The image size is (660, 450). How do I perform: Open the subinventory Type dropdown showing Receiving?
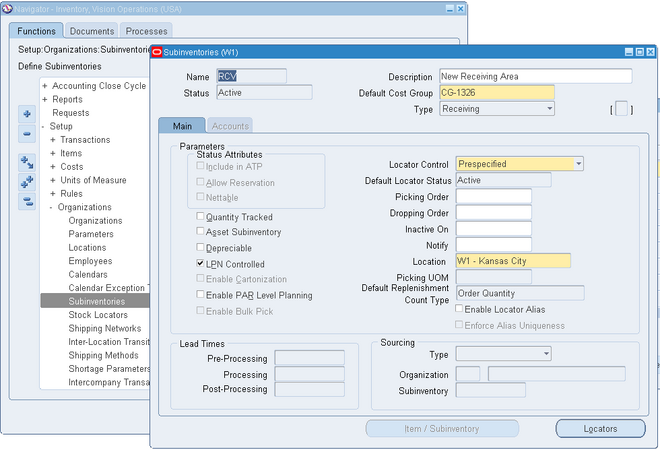tap(549, 109)
